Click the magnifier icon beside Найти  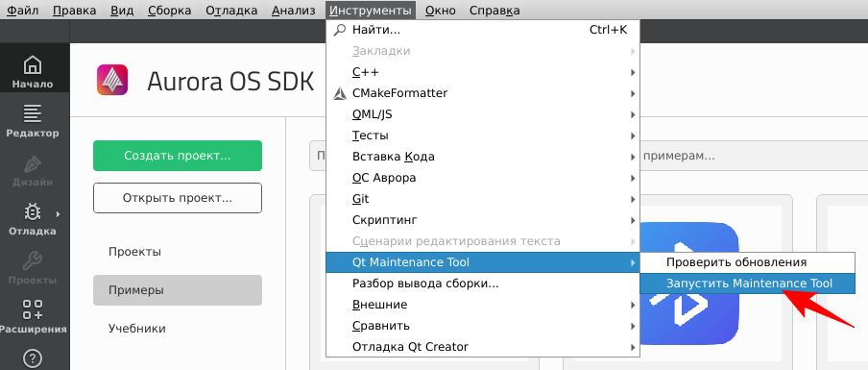coord(340,30)
